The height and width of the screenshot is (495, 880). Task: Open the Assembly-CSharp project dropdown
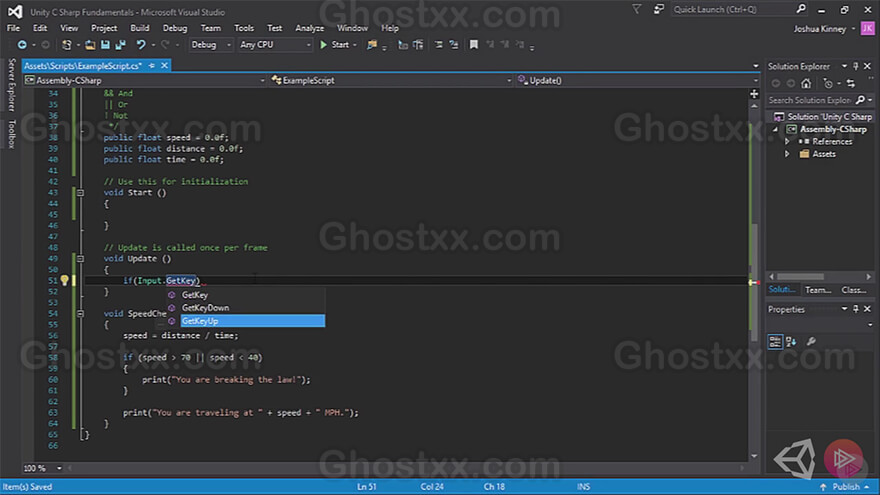coord(145,81)
